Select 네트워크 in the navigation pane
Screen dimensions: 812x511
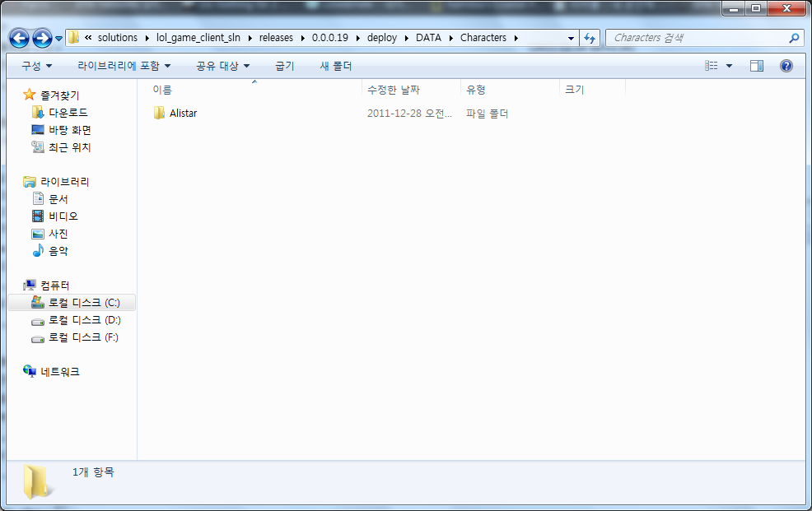(x=60, y=371)
